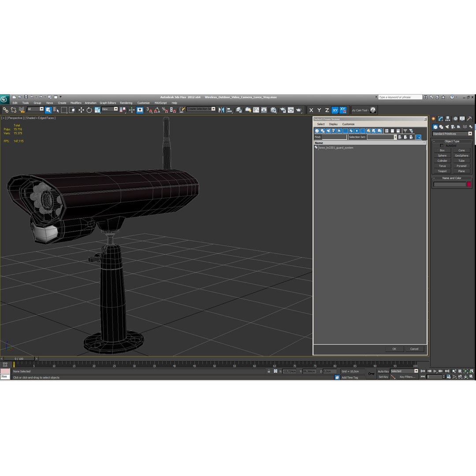
Task: Click the Find field in Select From Scene
Action: click(x=334, y=137)
